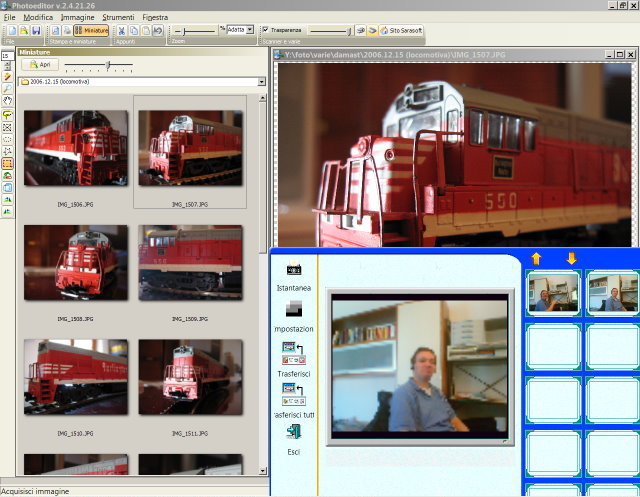Select the crossed-box deselect tool

coord(7,128)
